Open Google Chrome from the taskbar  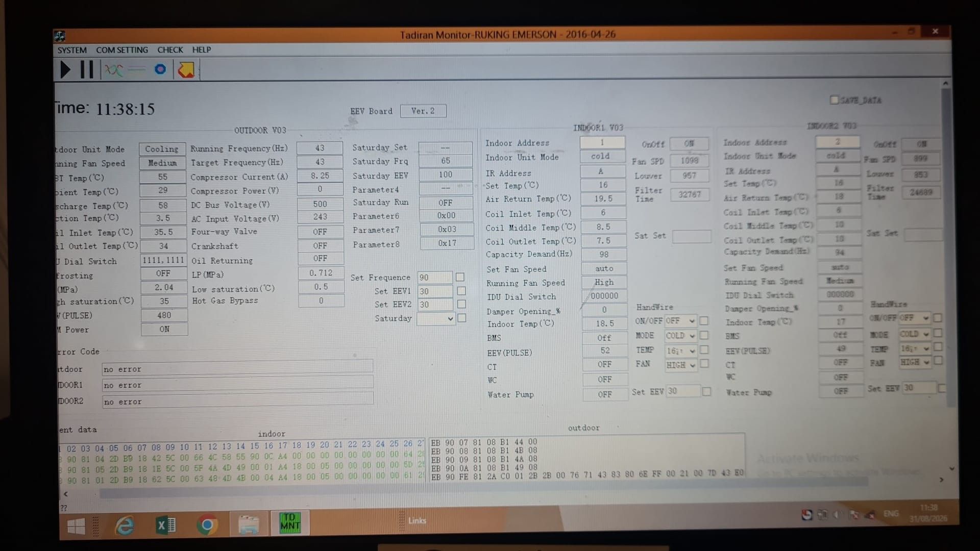pyautogui.click(x=207, y=524)
